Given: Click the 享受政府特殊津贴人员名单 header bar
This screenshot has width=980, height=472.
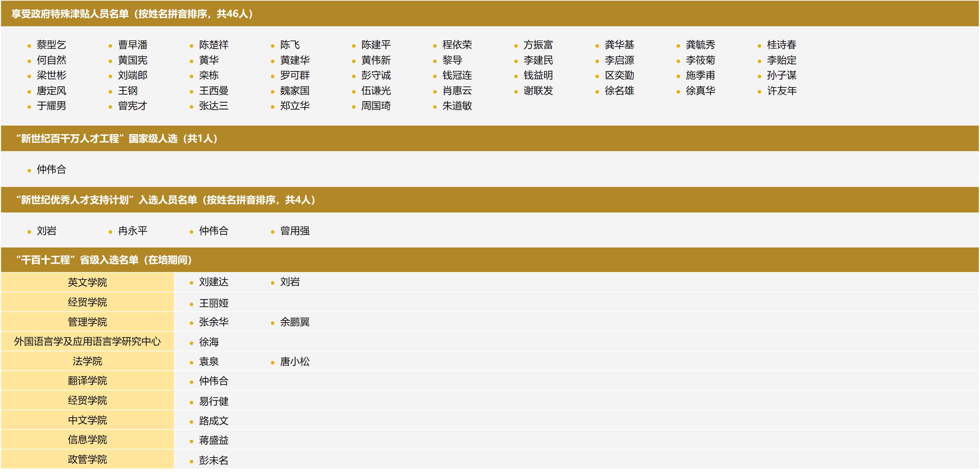Looking at the screenshot, I should click(132, 14).
